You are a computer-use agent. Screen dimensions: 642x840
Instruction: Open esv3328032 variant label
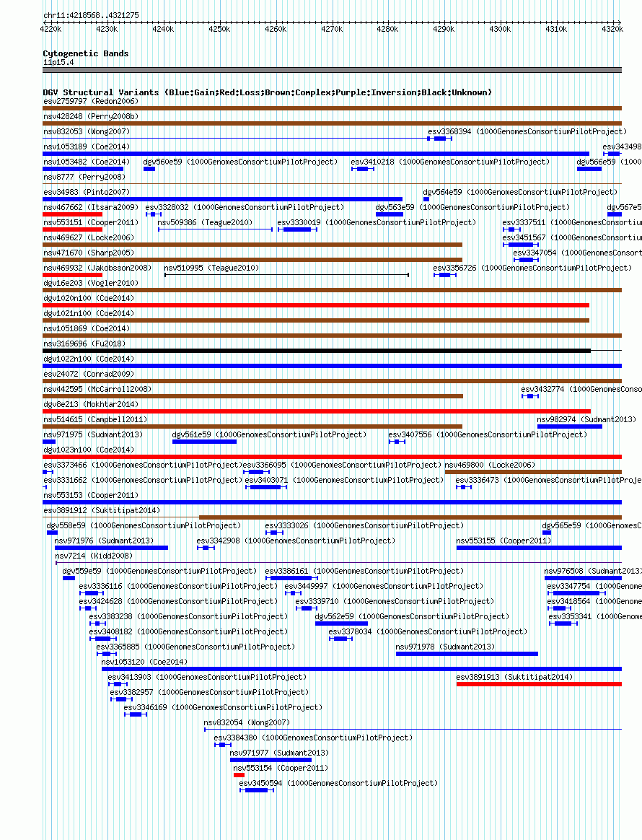[245, 207]
